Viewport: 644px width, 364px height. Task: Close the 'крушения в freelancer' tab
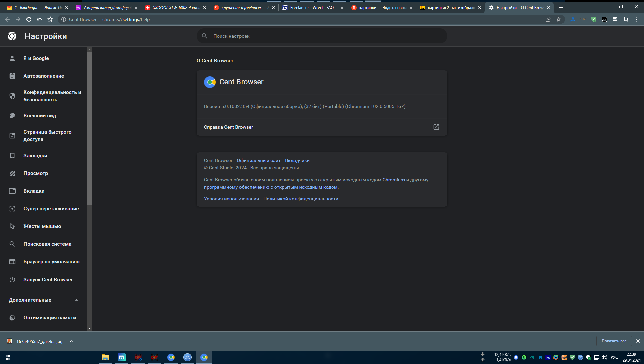(x=273, y=8)
